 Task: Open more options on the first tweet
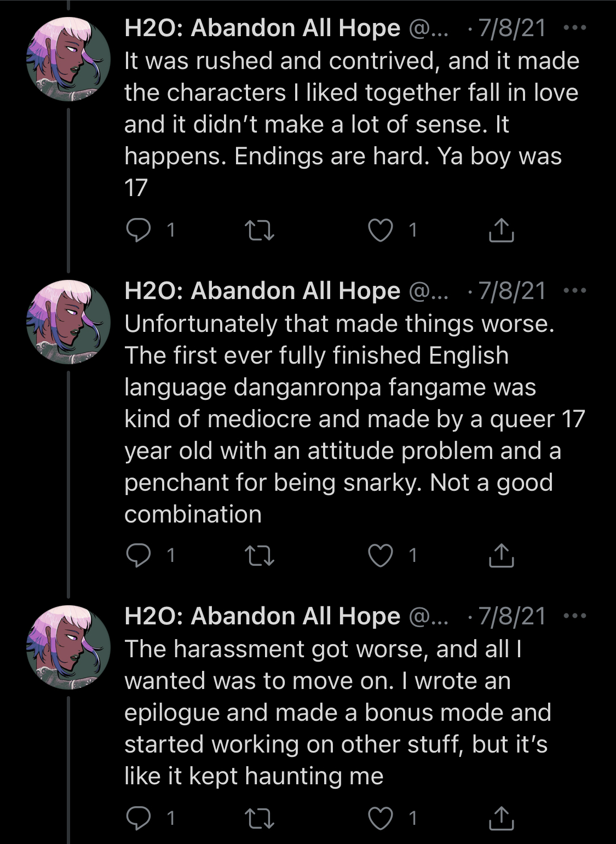tap(574, 27)
